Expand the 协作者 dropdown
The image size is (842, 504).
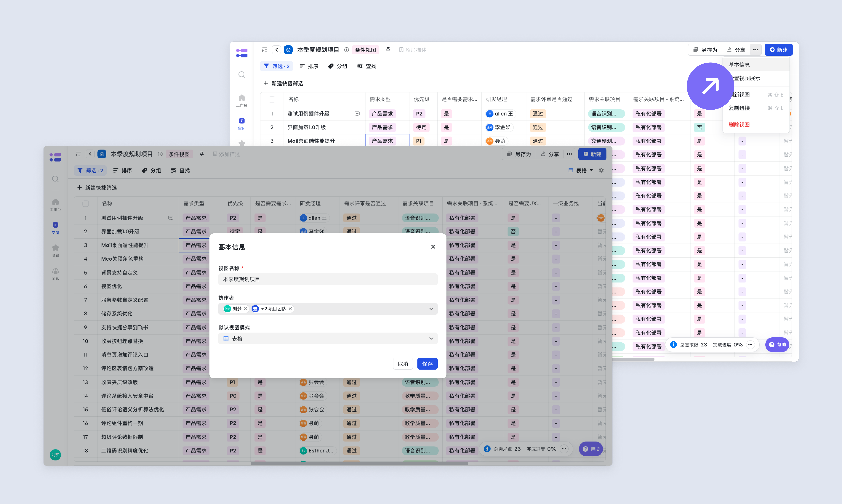pos(431,309)
